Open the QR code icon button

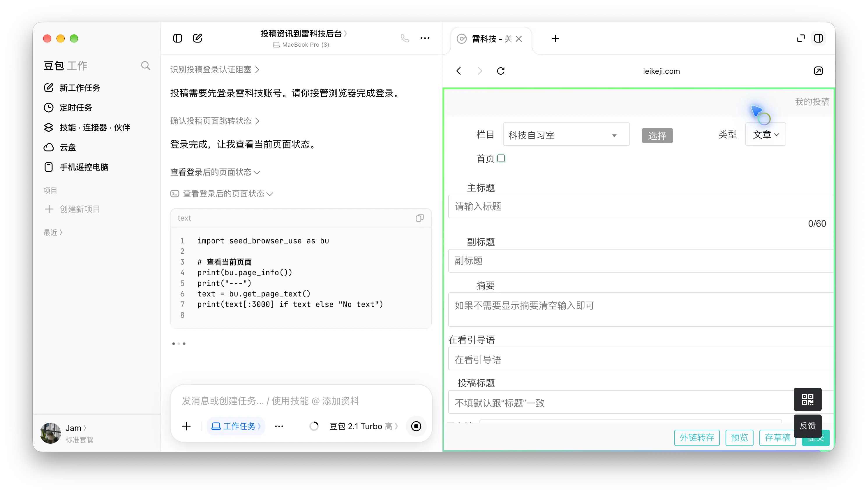[807, 399]
